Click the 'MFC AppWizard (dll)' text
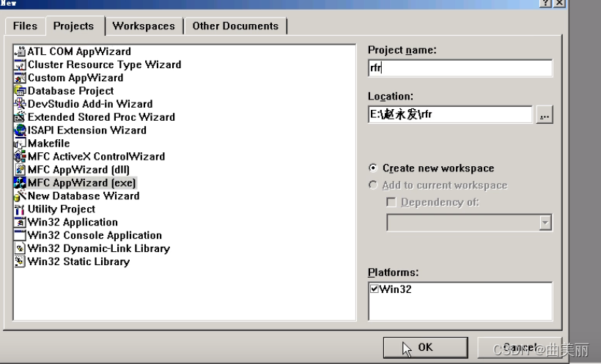The width and height of the screenshot is (601, 364). pos(78,169)
